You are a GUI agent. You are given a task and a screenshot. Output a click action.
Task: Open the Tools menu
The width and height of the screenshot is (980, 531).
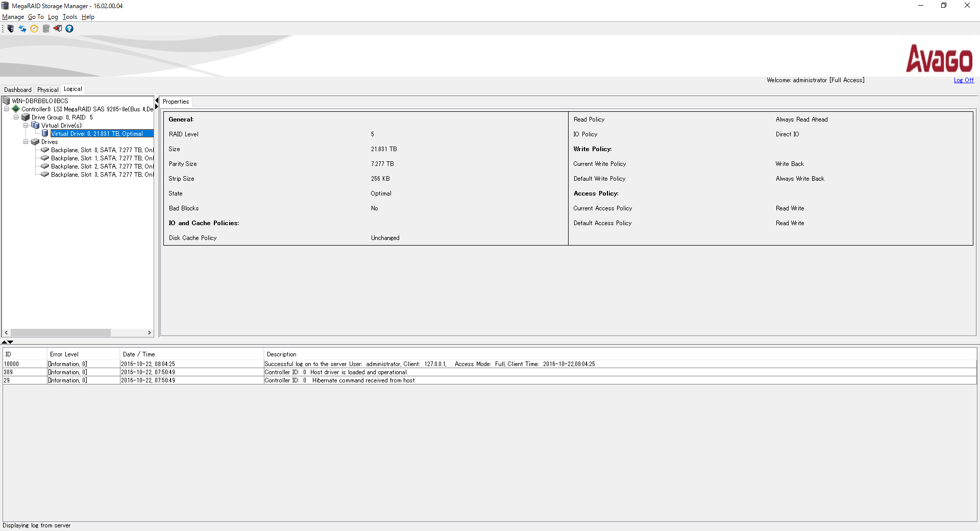70,17
